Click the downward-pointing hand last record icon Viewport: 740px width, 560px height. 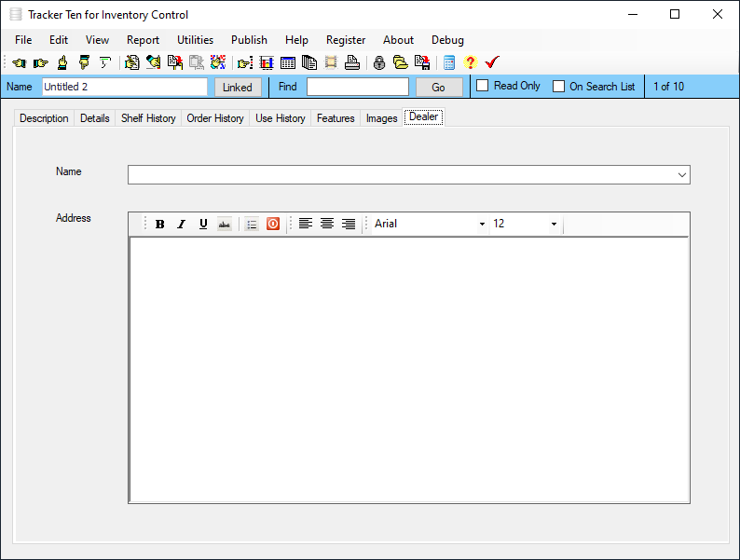coord(84,62)
